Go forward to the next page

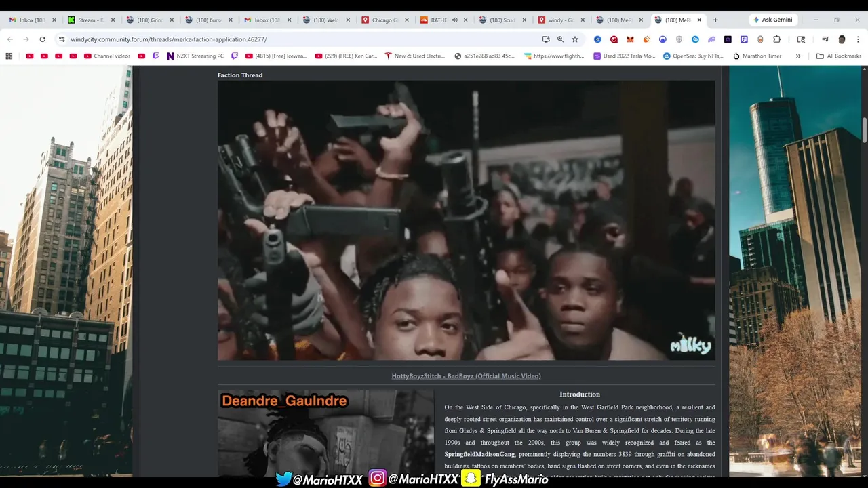tap(26, 39)
